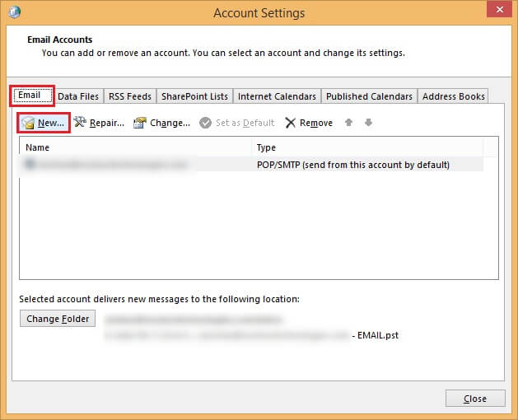
Task: Click the Type column header
Action: pyautogui.click(x=368, y=147)
